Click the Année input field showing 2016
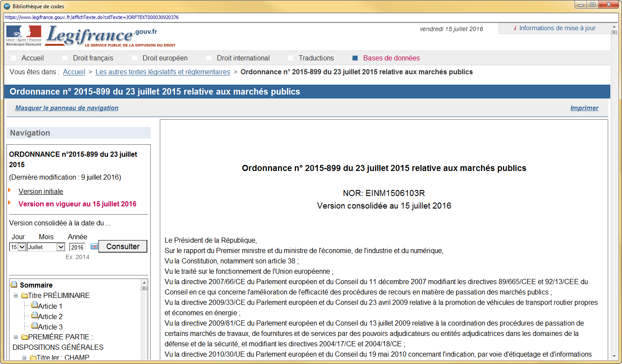This screenshot has height=364, width=622. coord(77,247)
